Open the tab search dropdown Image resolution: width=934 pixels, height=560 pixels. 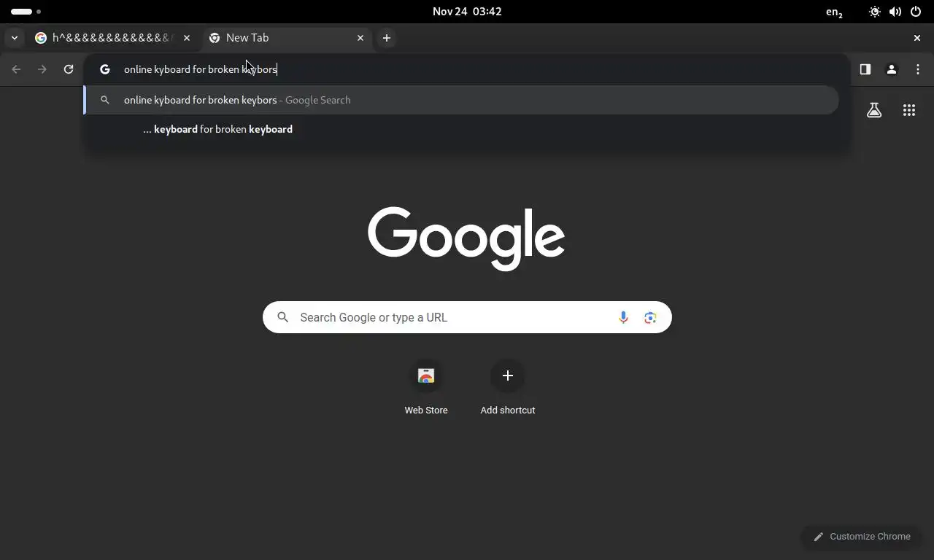[x=15, y=38]
